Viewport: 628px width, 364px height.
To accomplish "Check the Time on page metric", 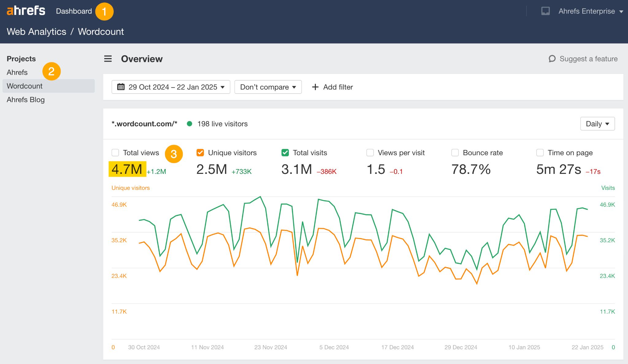I will [x=540, y=152].
